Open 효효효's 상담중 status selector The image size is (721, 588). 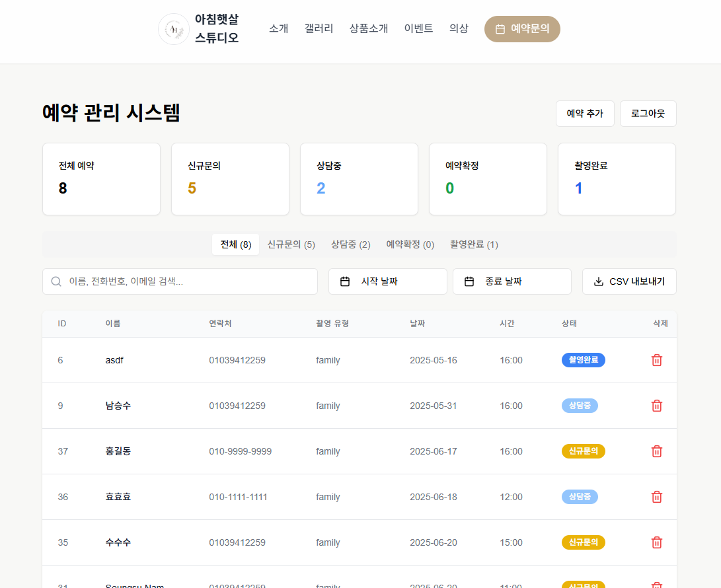coord(580,497)
